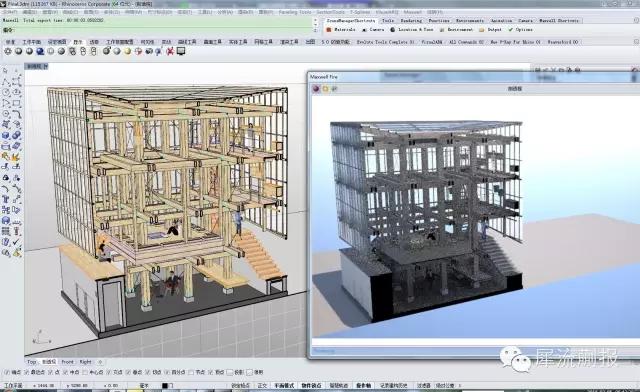The height and width of the screenshot is (392, 640).
Task: Toggle the first osnap checkbox (端点)
Action: pos(6,372)
